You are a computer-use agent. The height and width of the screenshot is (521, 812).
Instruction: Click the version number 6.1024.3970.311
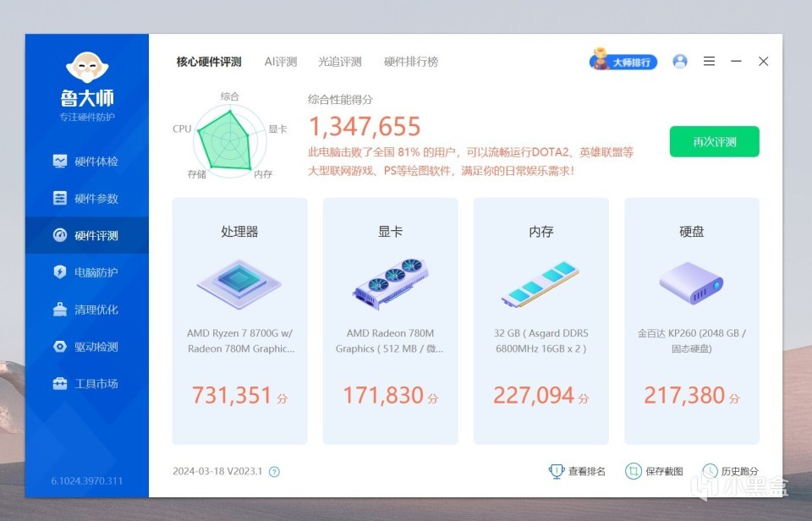(87, 480)
